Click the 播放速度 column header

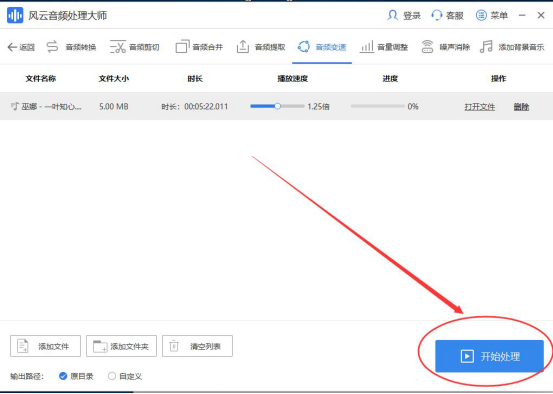(x=293, y=79)
